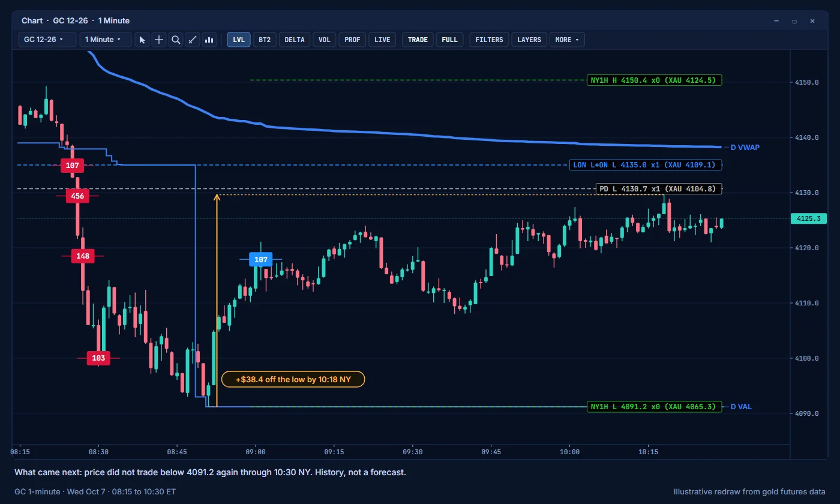Pick the line drawing tool
Image resolution: width=840 pixels, height=504 pixels.
tap(193, 40)
